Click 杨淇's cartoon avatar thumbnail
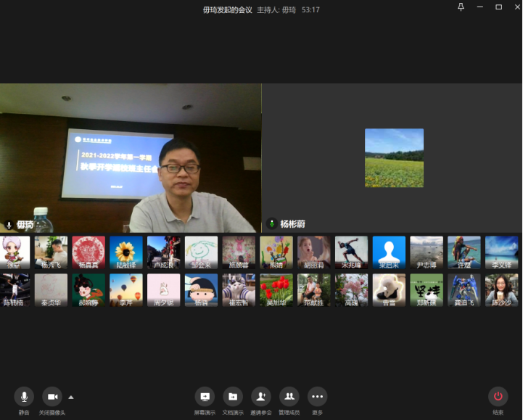Image resolution: width=523 pixels, height=420 pixels. pos(201,289)
